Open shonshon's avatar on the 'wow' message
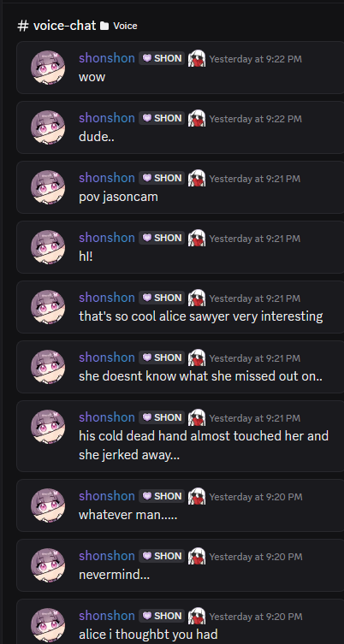The height and width of the screenshot is (644, 344). click(x=48, y=68)
